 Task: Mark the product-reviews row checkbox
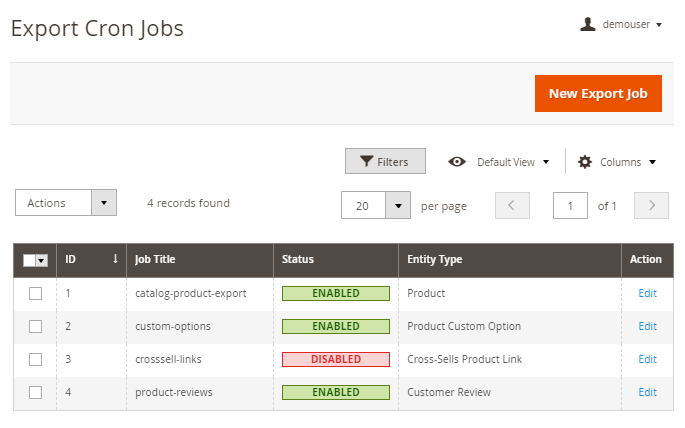(x=35, y=392)
